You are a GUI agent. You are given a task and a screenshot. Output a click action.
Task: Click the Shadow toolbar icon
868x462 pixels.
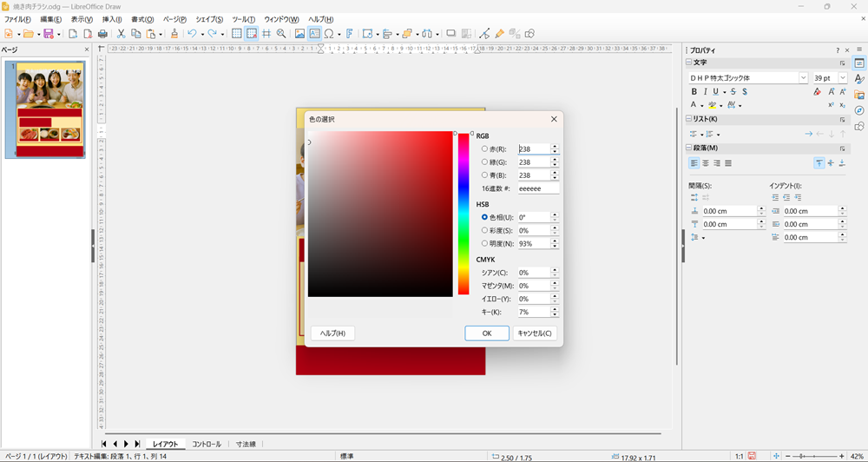451,33
